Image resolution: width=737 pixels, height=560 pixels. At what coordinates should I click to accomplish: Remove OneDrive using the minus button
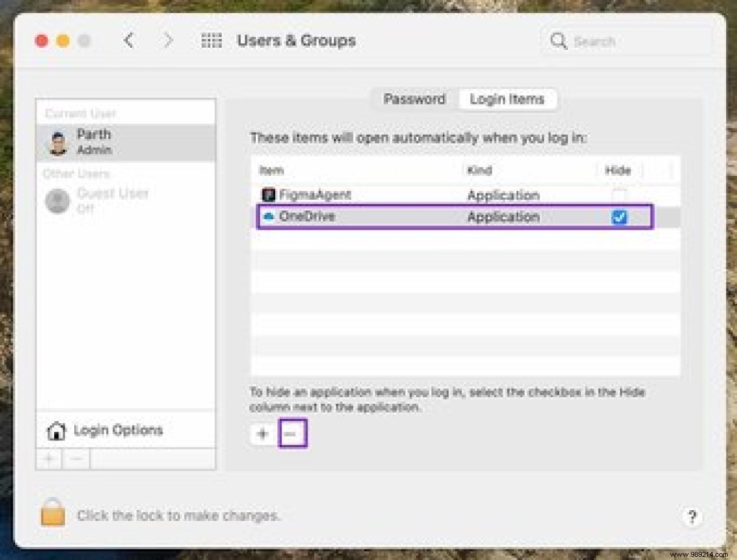[293, 433]
